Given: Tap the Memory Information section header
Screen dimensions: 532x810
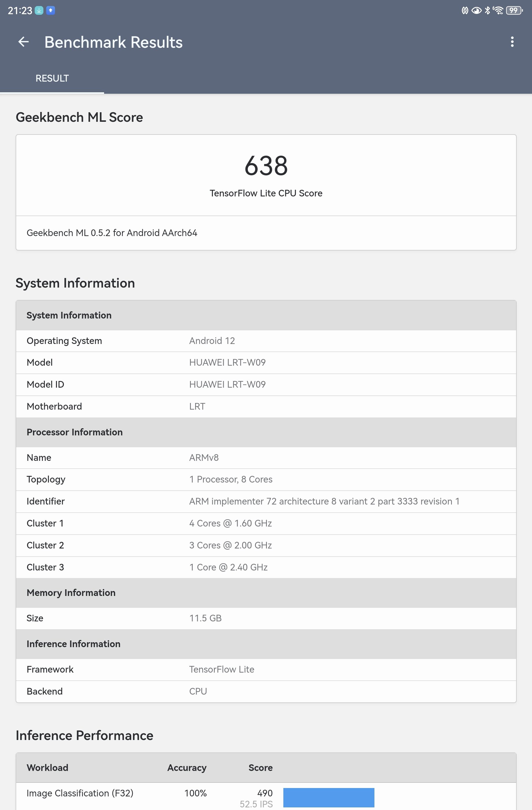Looking at the screenshot, I should coord(266,592).
